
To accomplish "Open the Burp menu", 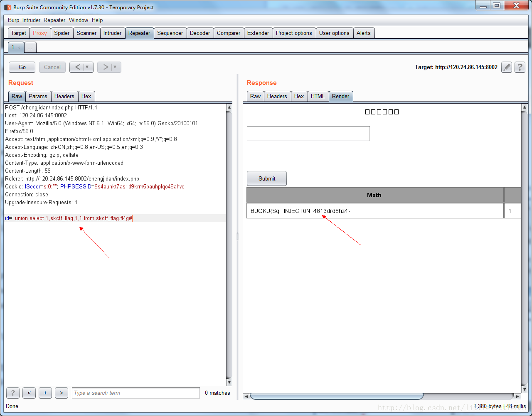I will coord(13,20).
